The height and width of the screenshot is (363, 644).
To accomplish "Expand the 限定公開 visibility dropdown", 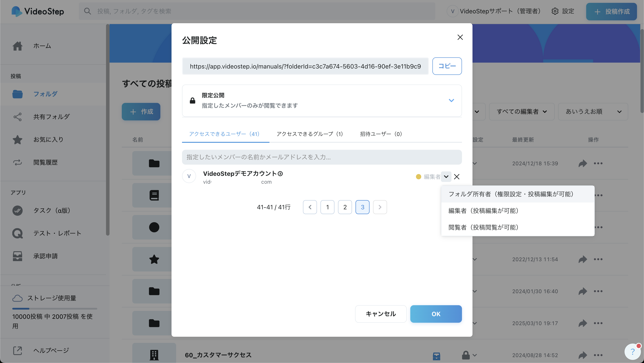I will (451, 100).
